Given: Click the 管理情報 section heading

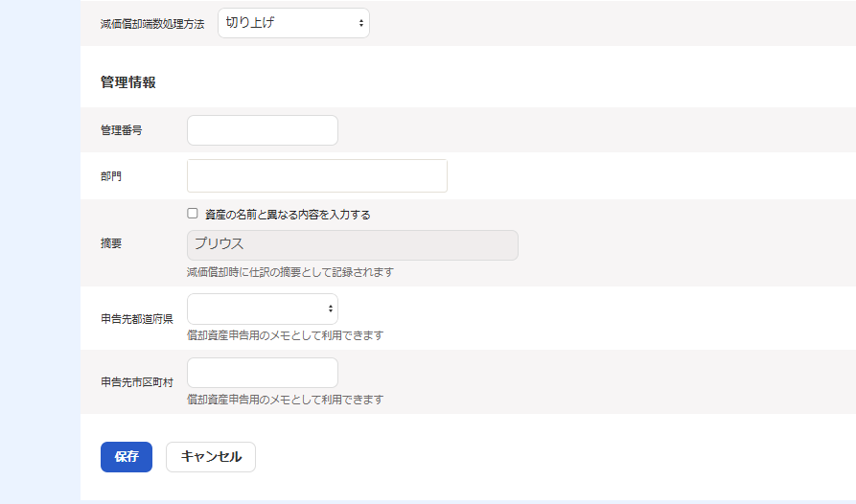Looking at the screenshot, I should click(128, 82).
